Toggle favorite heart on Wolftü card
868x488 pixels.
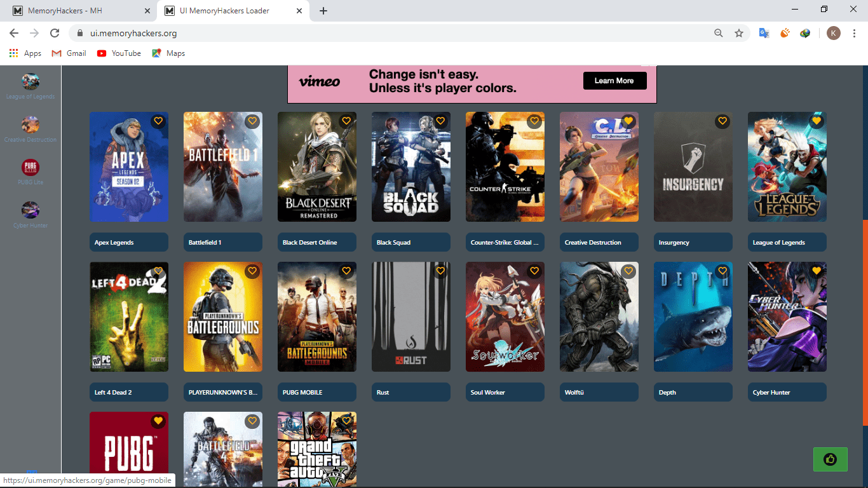pyautogui.click(x=628, y=271)
